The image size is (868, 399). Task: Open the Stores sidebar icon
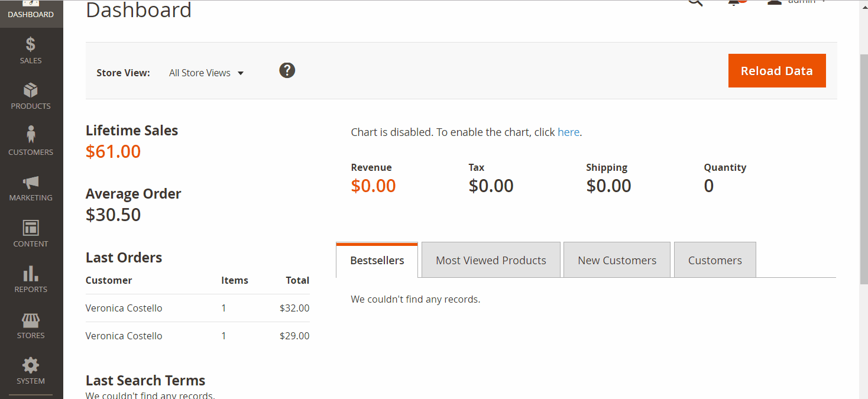31,320
